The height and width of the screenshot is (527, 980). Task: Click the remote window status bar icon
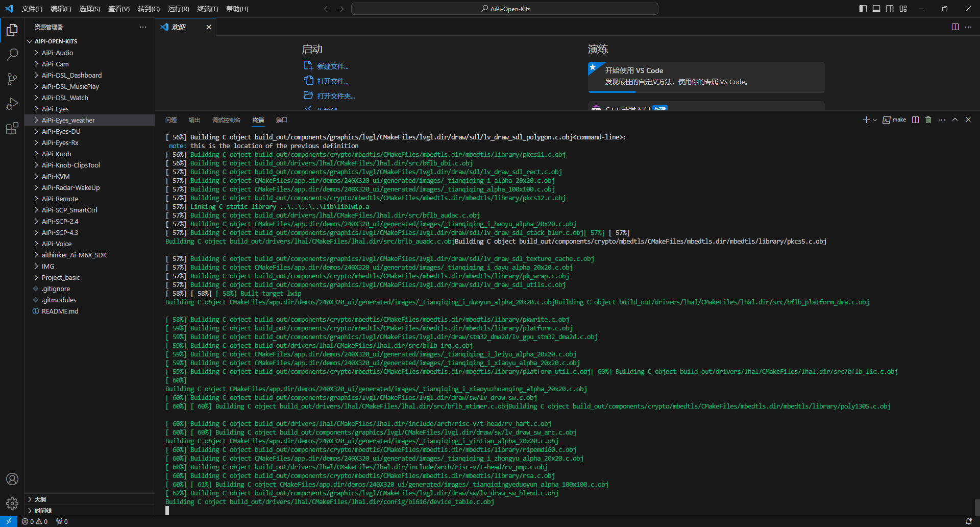click(9, 521)
